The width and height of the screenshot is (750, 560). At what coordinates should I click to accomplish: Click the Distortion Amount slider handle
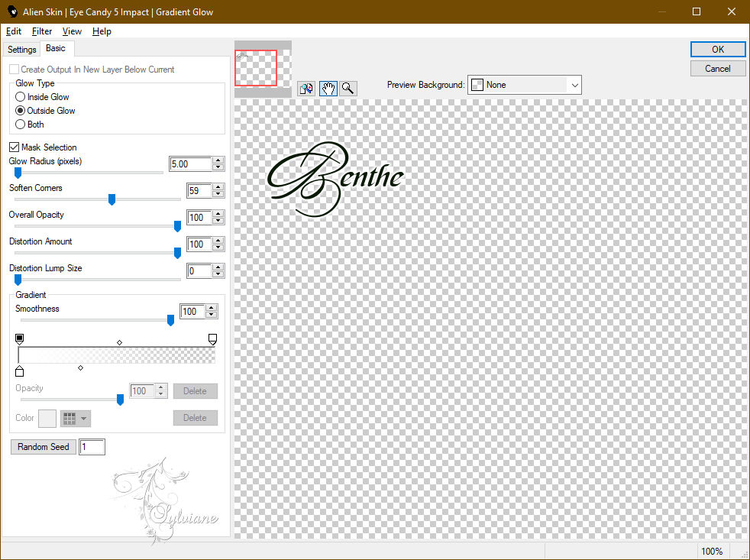coord(177,253)
